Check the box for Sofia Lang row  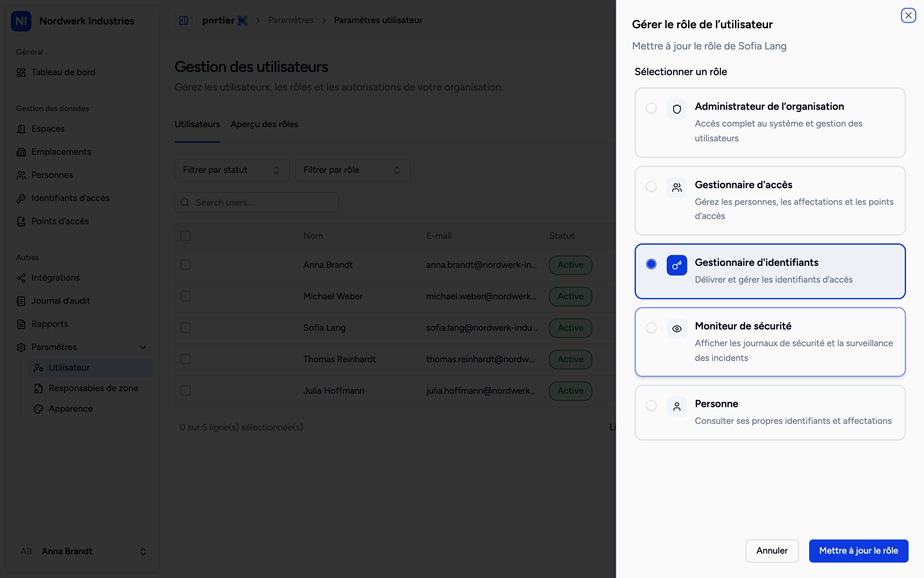185,328
